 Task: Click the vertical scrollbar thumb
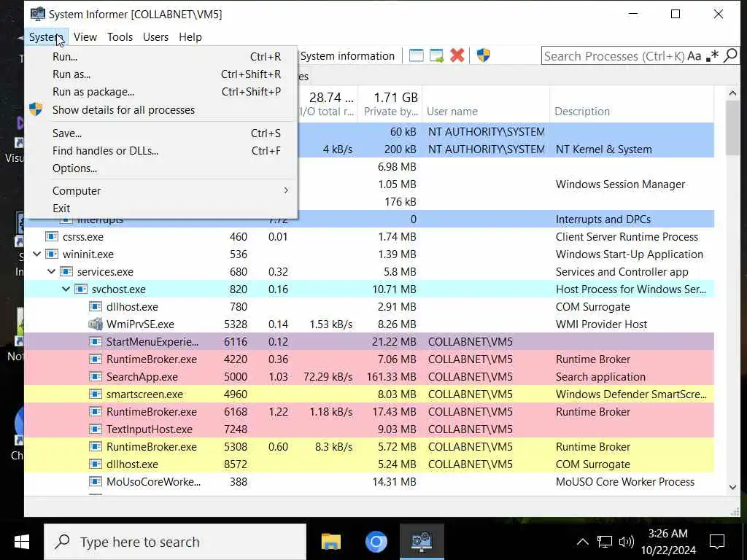tap(732, 128)
